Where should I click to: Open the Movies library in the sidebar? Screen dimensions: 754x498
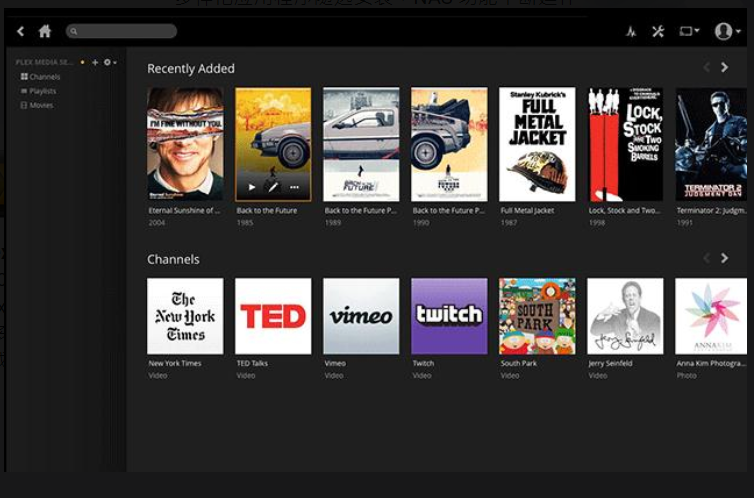point(38,105)
